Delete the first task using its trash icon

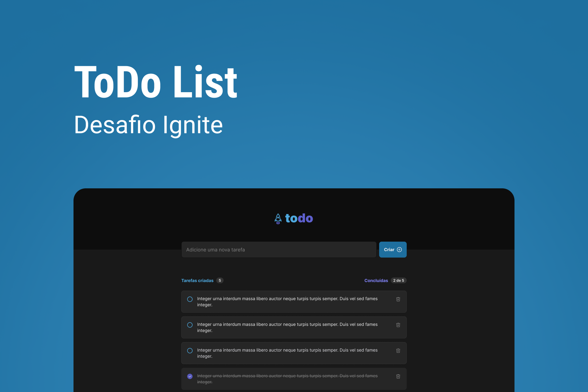398,299
